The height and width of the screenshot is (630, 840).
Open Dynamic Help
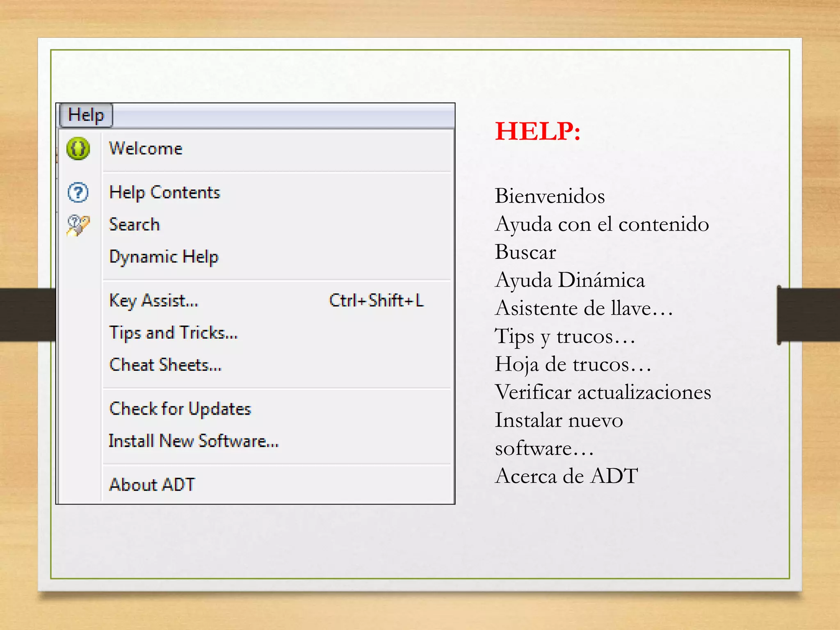(164, 257)
